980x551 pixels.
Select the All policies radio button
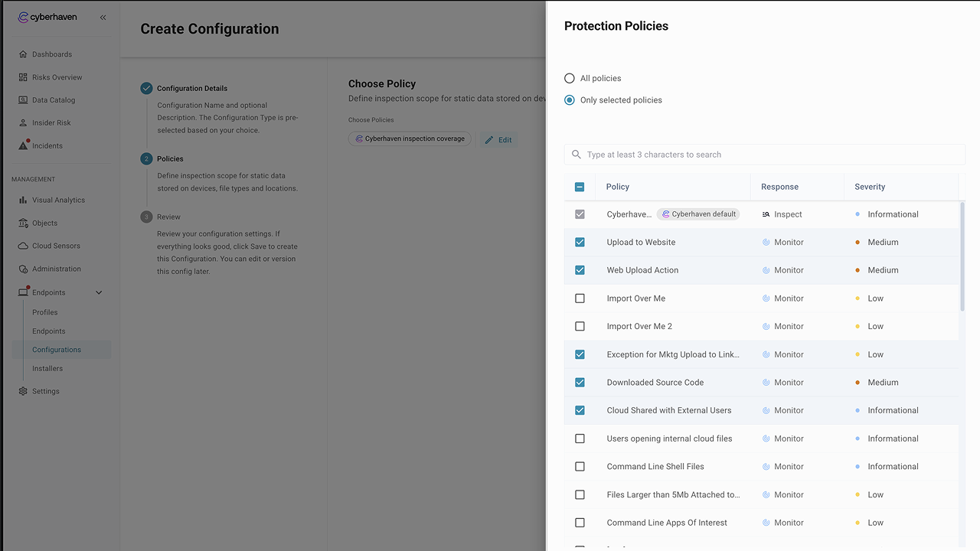pos(569,78)
